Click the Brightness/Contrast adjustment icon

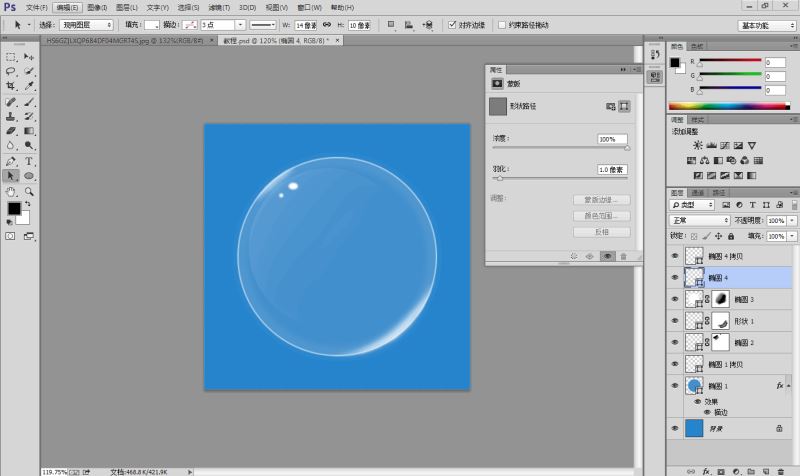[x=697, y=145]
